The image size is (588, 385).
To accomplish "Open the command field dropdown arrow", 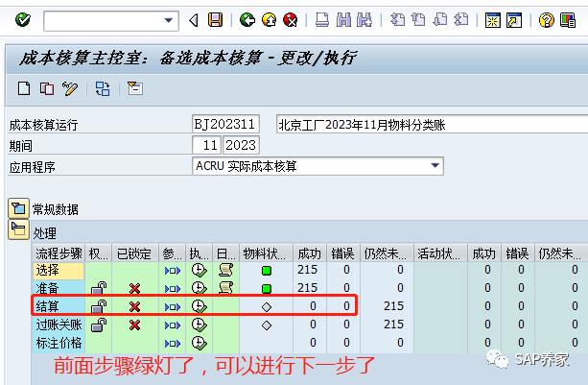I will (169, 20).
